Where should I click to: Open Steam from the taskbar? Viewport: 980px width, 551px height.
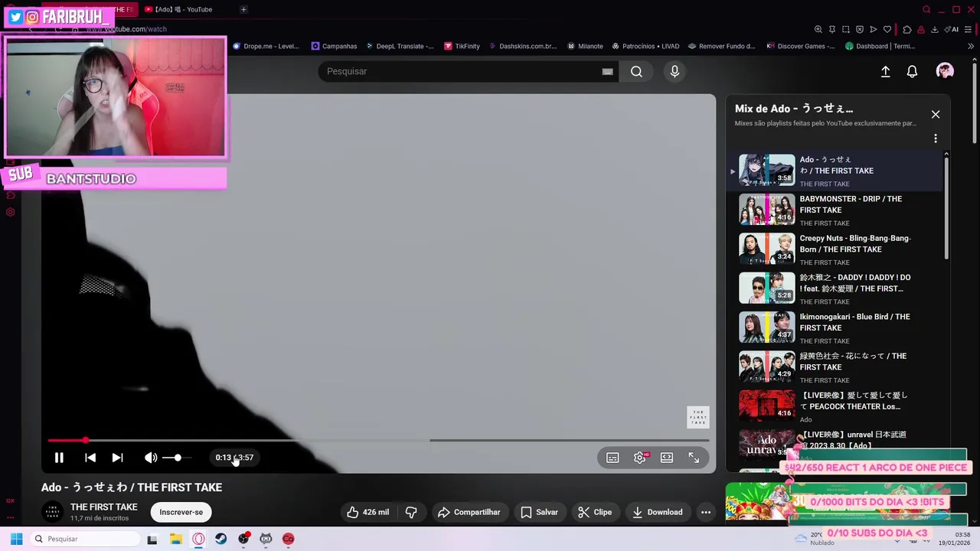221,539
